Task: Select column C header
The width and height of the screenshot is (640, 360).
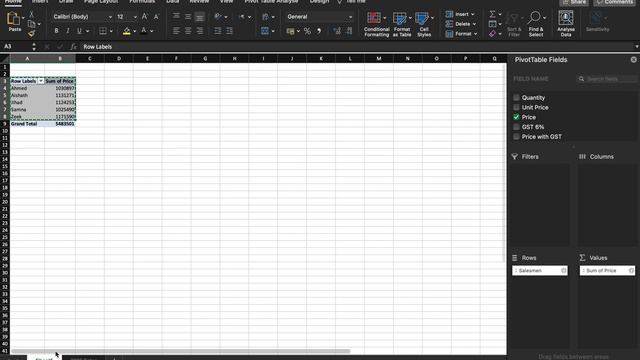Action: [x=90, y=59]
